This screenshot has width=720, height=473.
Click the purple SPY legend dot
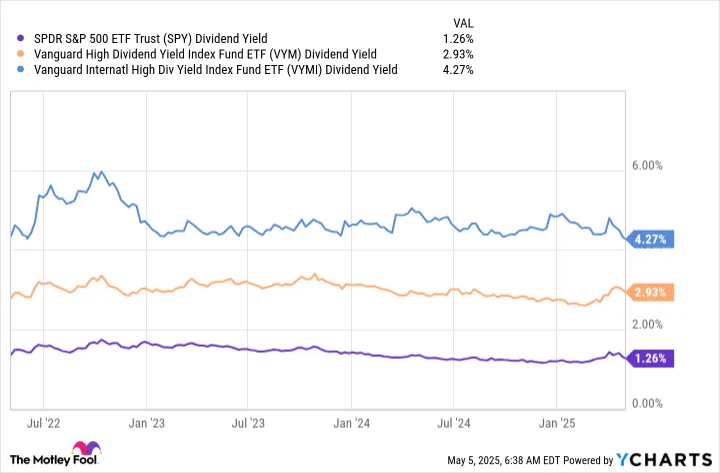20,39
